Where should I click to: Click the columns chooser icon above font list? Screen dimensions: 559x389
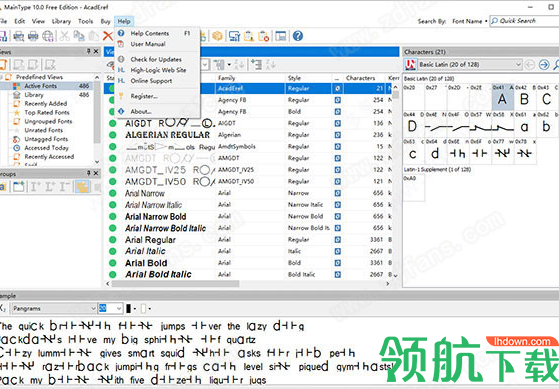point(219,65)
